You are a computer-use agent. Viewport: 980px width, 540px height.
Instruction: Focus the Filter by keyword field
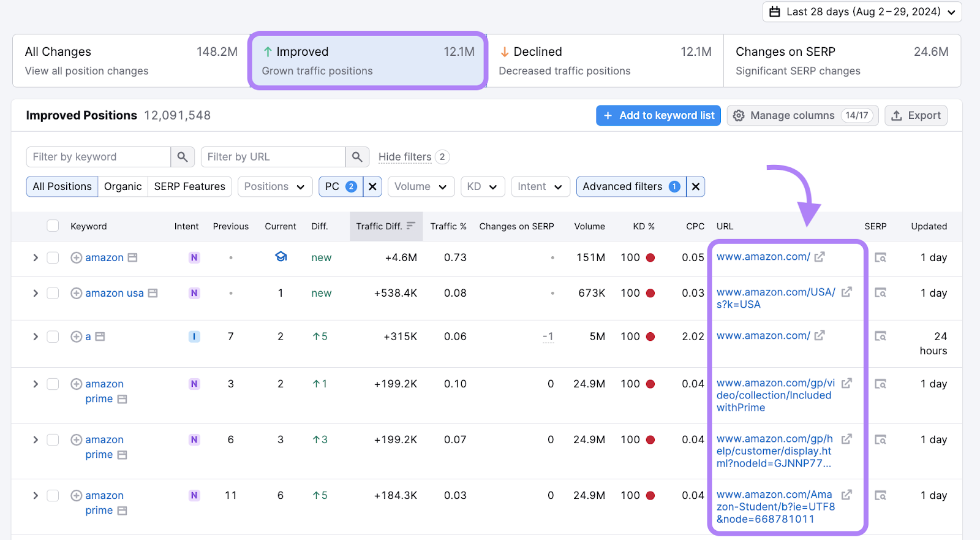[x=99, y=157]
